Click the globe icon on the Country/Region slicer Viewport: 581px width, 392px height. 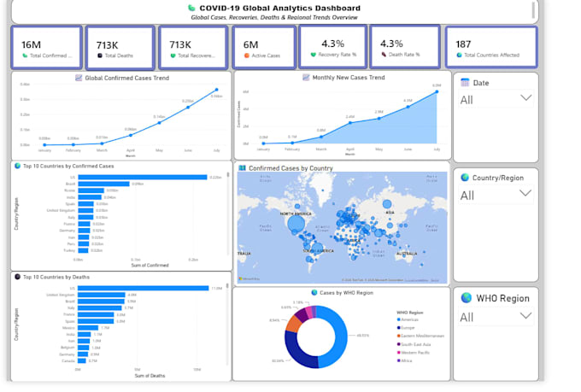click(x=465, y=177)
